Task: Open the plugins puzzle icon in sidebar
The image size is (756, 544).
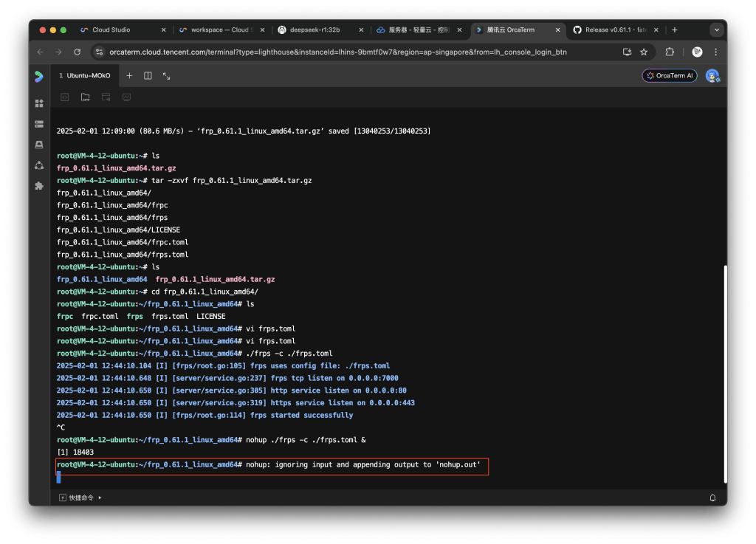Action: [39, 186]
